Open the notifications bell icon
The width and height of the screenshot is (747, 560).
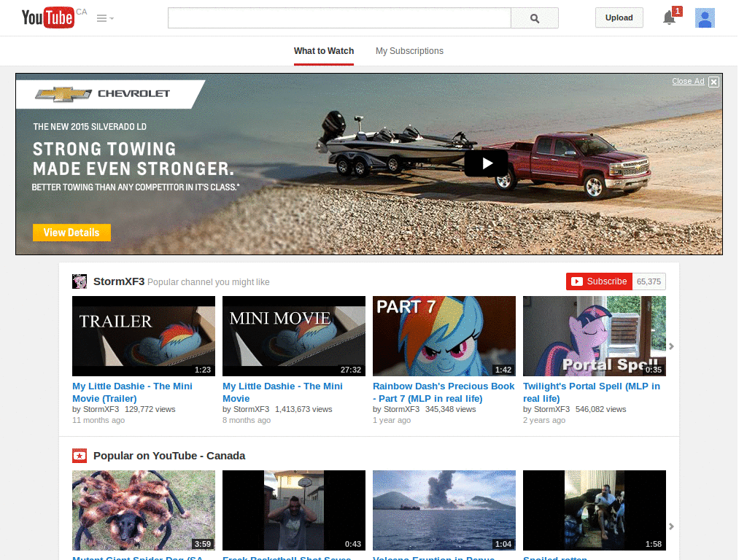click(x=669, y=18)
